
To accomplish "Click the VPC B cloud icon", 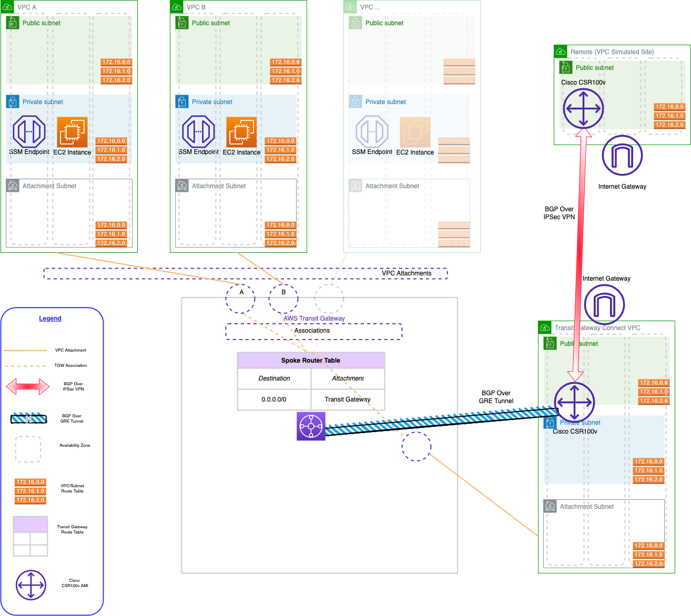I will [177, 7].
